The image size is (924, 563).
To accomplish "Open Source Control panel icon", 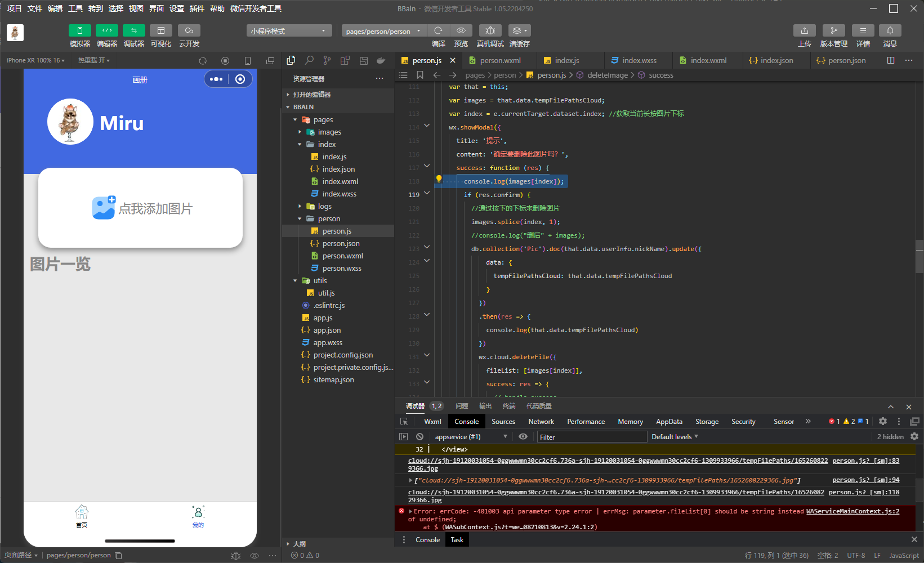I will [327, 60].
